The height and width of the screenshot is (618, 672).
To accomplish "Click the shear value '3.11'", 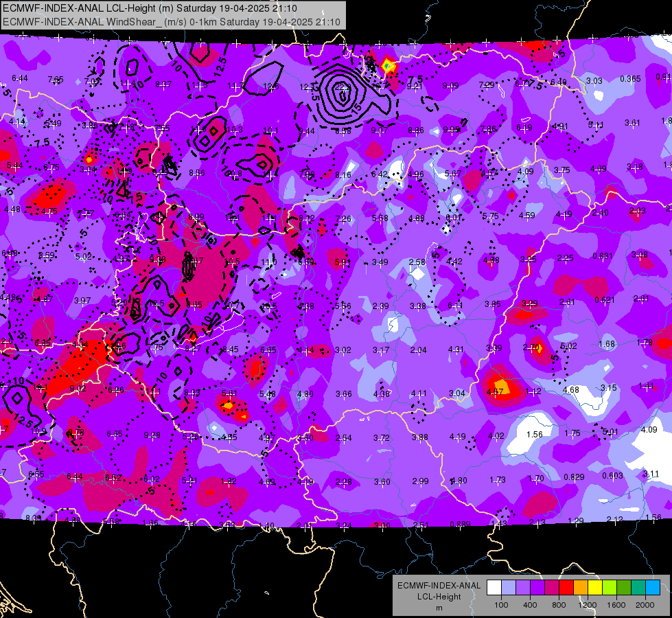I will 651,474.
